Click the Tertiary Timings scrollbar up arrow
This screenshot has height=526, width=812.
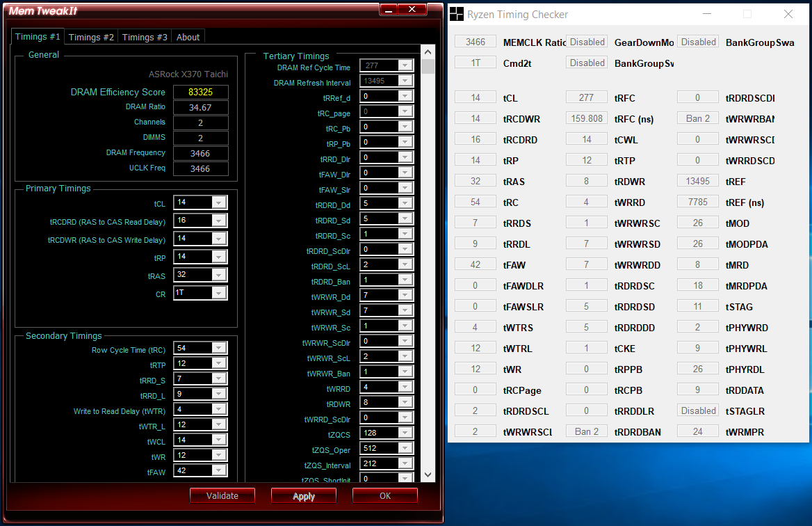(428, 51)
